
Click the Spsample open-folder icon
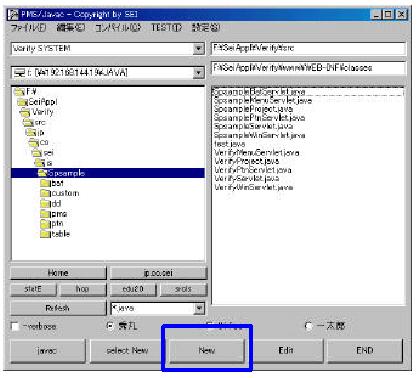[42, 173]
